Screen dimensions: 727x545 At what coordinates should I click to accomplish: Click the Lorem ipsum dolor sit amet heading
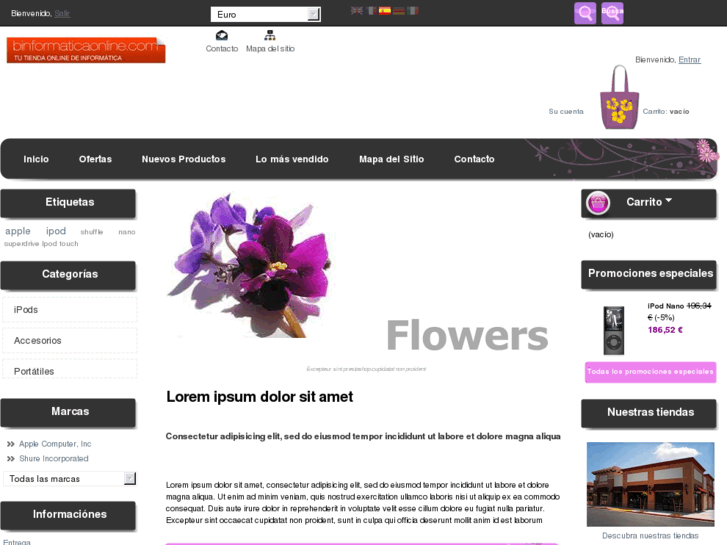point(260,397)
